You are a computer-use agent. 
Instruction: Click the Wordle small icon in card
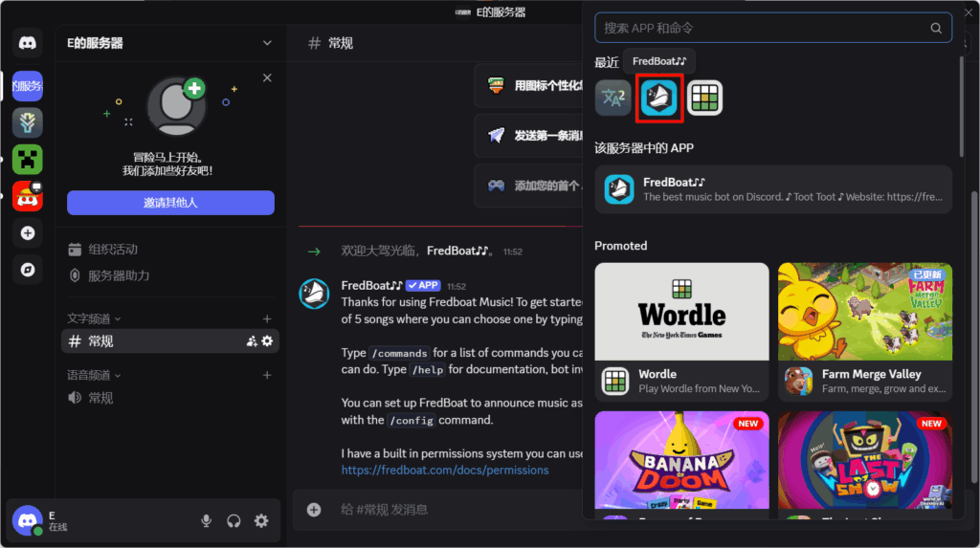coord(615,382)
